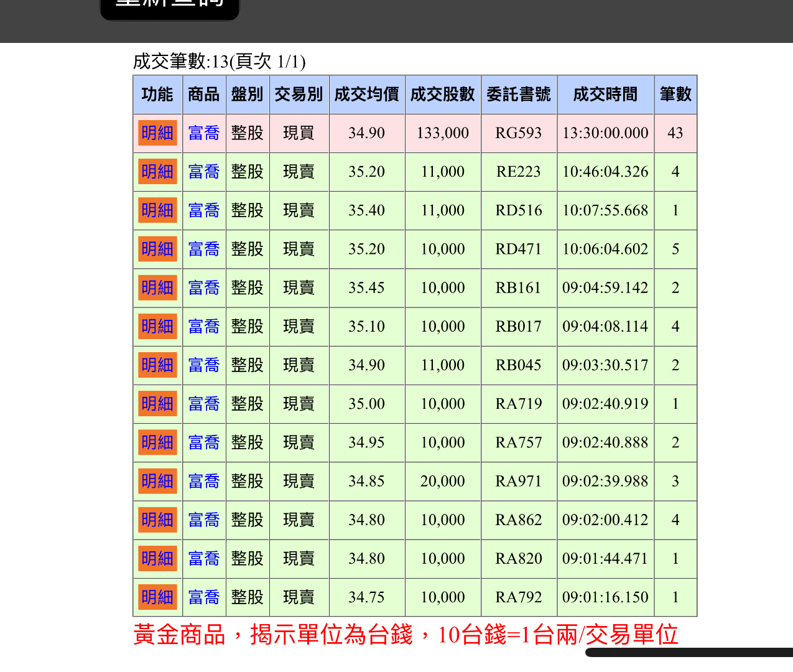
Task: Open 明細 for order RA971
Action: [x=157, y=481]
